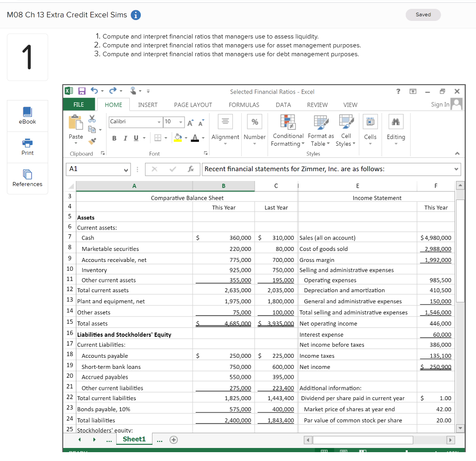
Task: Open the VIEW tab
Action: [x=350, y=105]
